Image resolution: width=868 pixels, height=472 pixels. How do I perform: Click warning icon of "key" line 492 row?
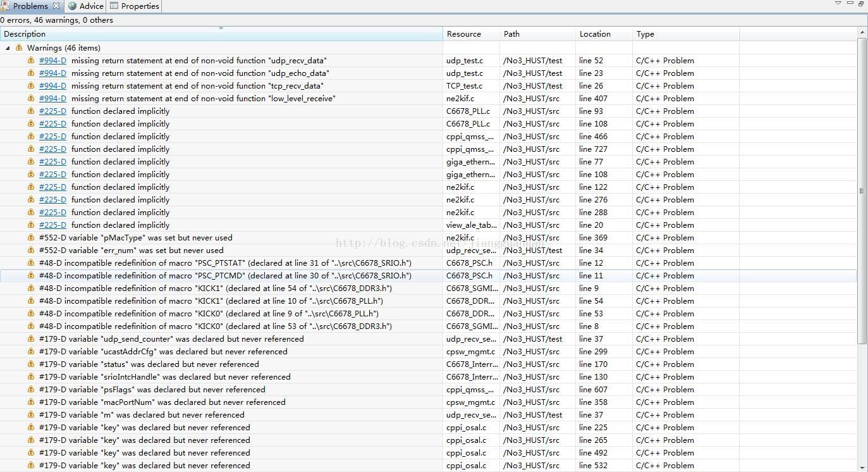(x=31, y=453)
